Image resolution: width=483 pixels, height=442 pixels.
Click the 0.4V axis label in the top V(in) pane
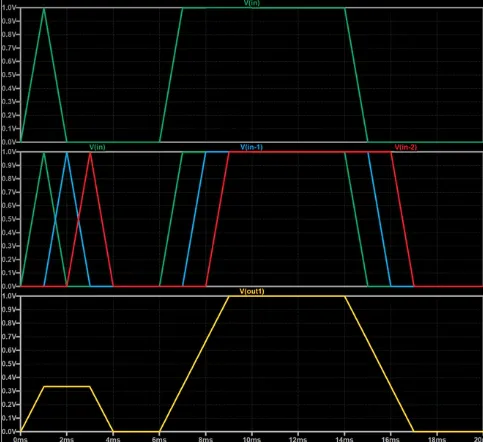(9, 88)
